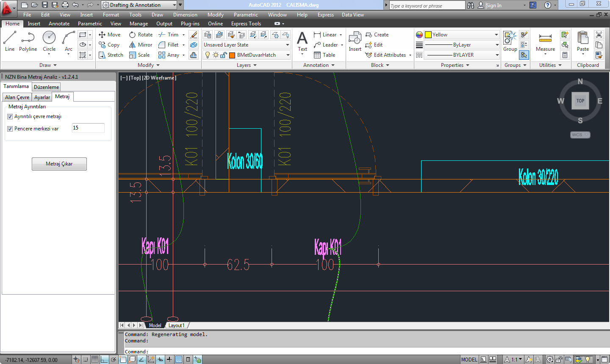The image size is (610, 364).
Task: Switch to the Düzenleme tab
Action: coord(47,87)
